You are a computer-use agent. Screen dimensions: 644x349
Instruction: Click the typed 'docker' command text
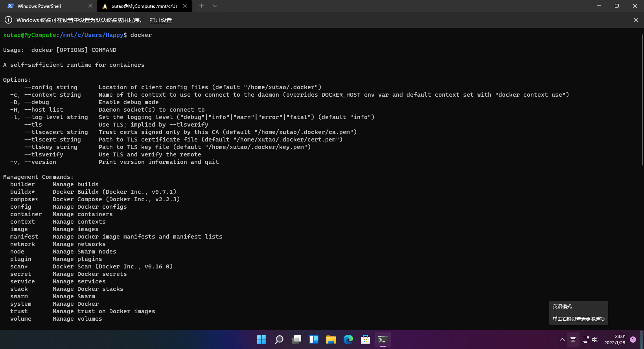(141, 35)
